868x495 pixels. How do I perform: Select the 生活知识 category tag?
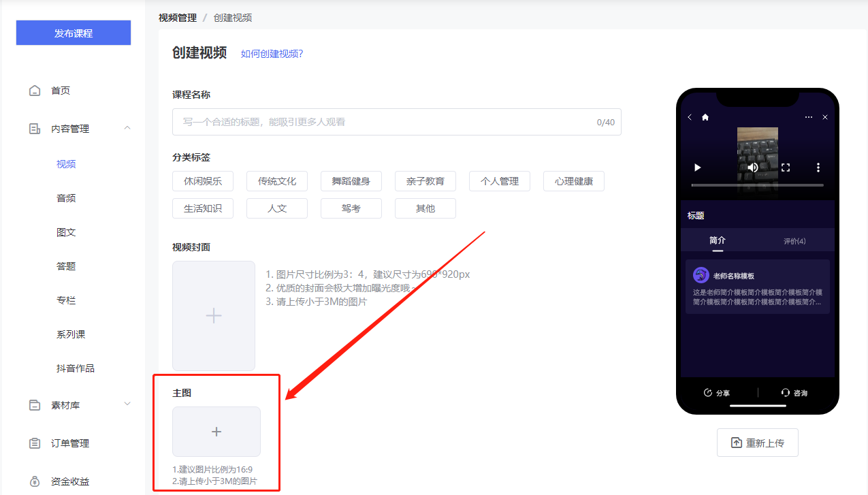[x=203, y=208]
